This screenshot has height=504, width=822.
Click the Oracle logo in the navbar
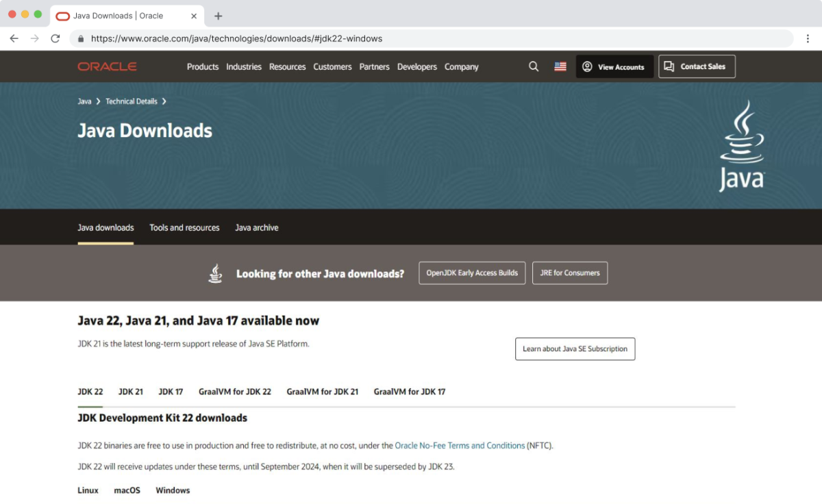[x=107, y=66]
